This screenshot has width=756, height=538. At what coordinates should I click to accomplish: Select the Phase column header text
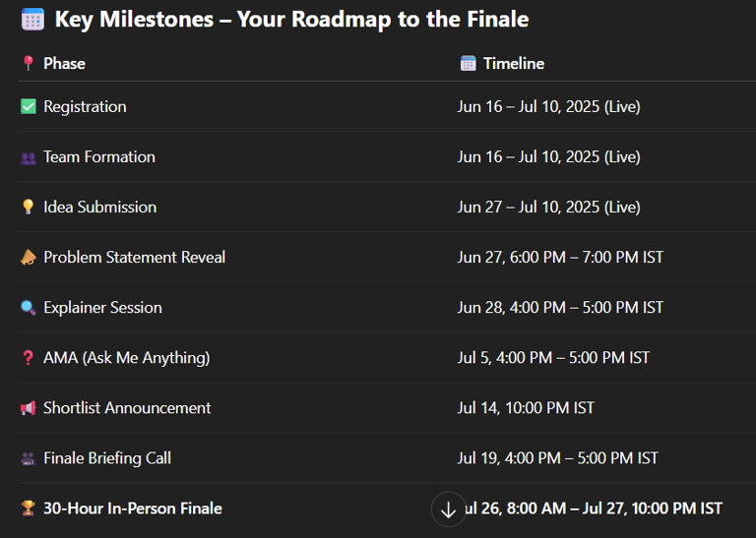(x=64, y=64)
